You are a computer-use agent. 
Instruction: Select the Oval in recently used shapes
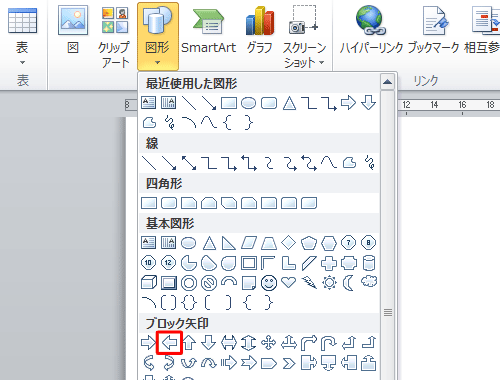[x=249, y=103]
